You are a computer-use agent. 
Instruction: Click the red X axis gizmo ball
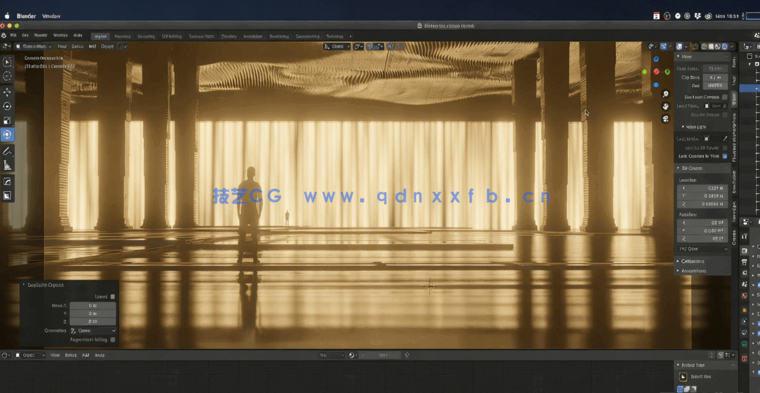[656, 72]
